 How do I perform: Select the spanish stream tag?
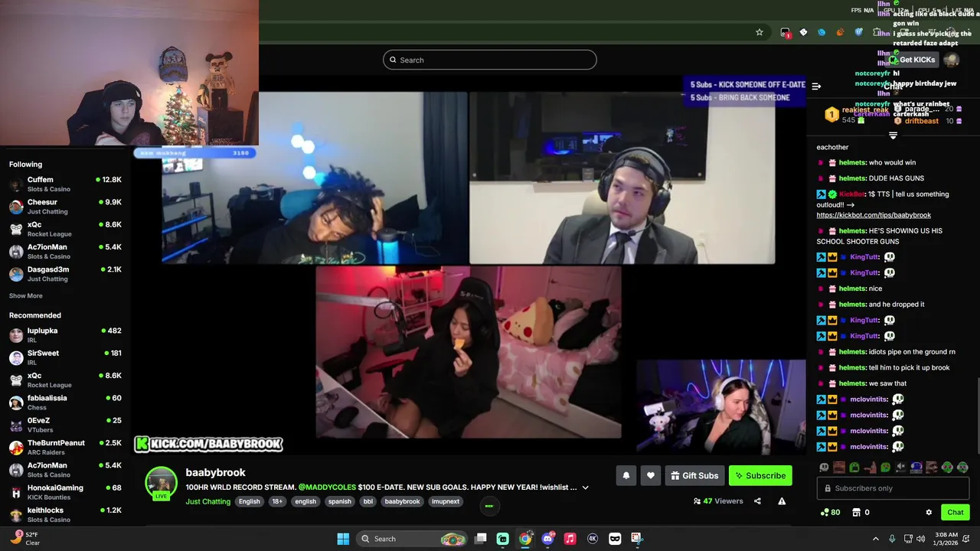point(339,501)
